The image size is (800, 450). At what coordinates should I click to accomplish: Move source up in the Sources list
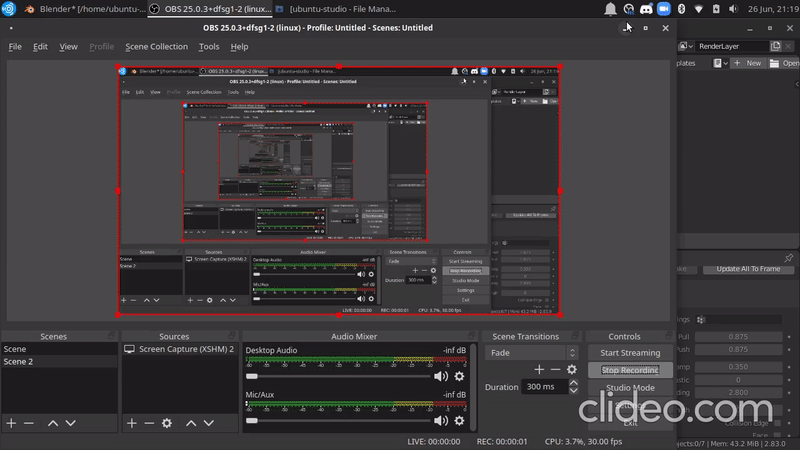(191, 423)
